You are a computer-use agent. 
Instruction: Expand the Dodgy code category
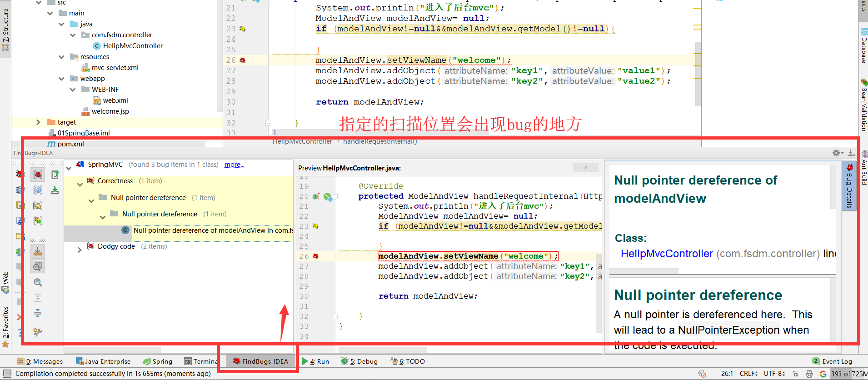pyautogui.click(x=80, y=250)
